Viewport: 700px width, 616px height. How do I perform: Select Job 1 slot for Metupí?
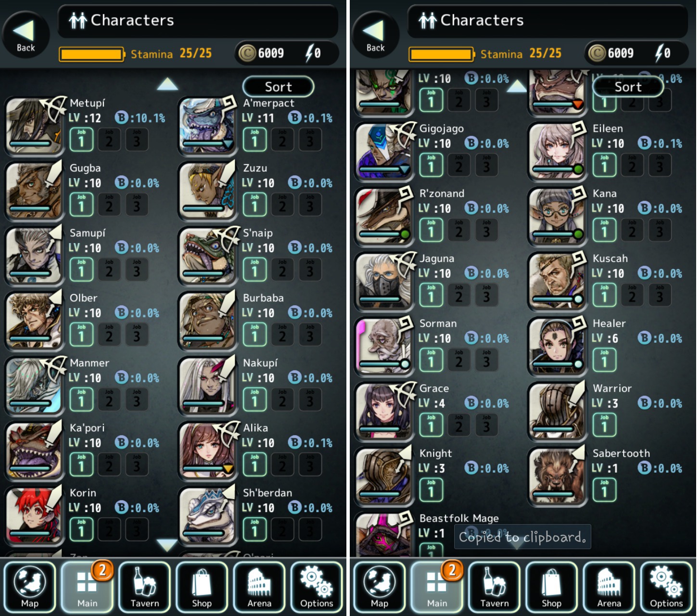(x=81, y=140)
